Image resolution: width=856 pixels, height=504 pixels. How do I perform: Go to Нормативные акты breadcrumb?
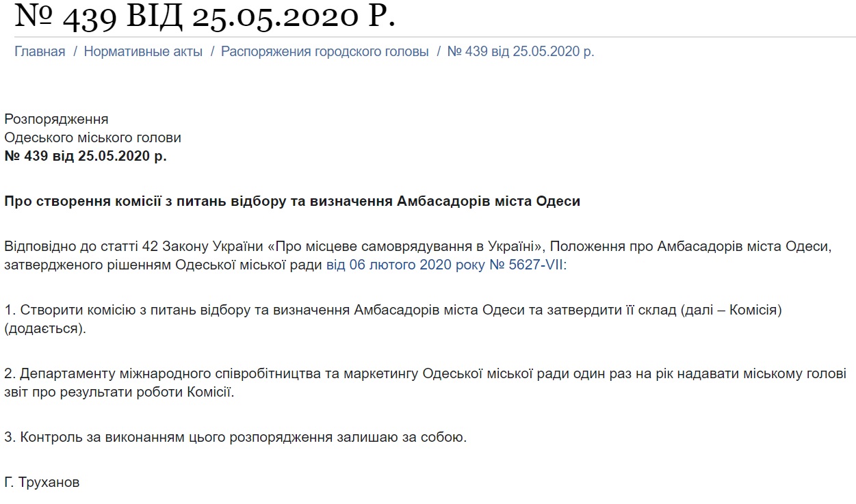tap(143, 51)
